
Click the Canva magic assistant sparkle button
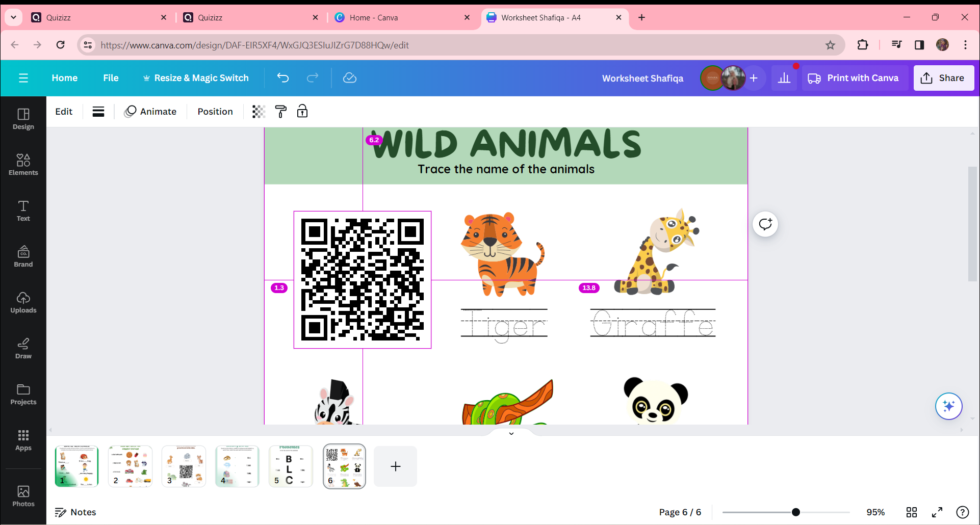(x=948, y=406)
